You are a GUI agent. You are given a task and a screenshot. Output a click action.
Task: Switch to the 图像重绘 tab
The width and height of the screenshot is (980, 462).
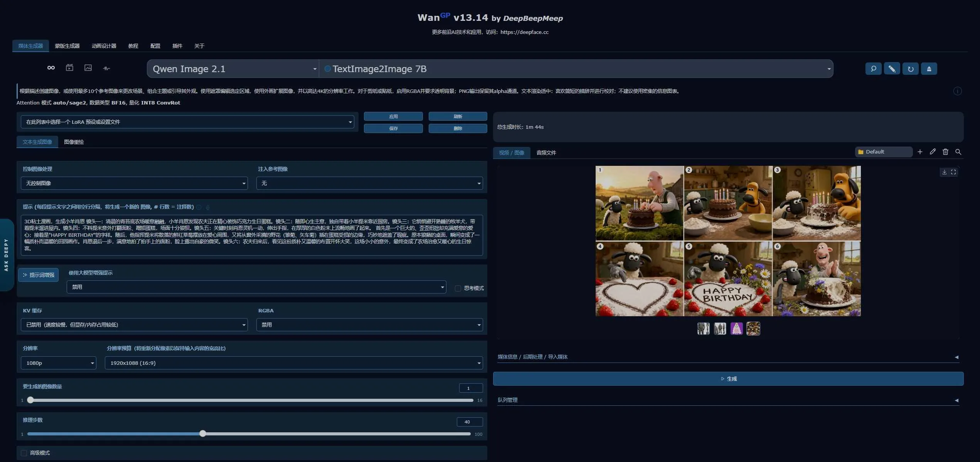pyautogui.click(x=74, y=142)
